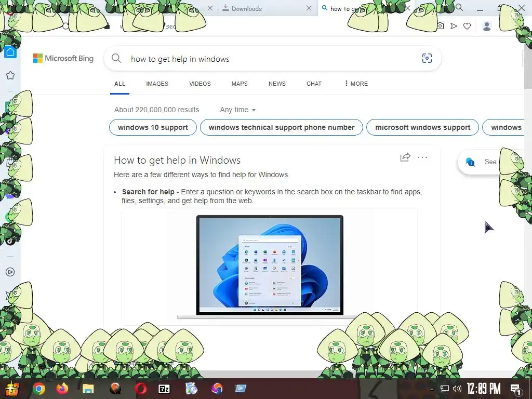Click the 'About 220,000,000 results' text

pos(157,110)
